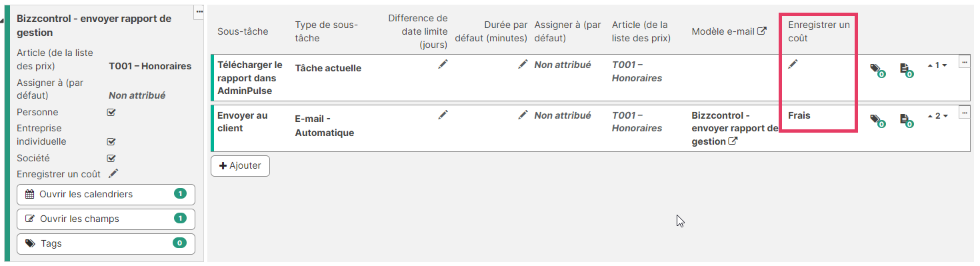Open order dropdown 2 on second subtask
Image resolution: width=980 pixels, height=266 pixels.
(937, 116)
